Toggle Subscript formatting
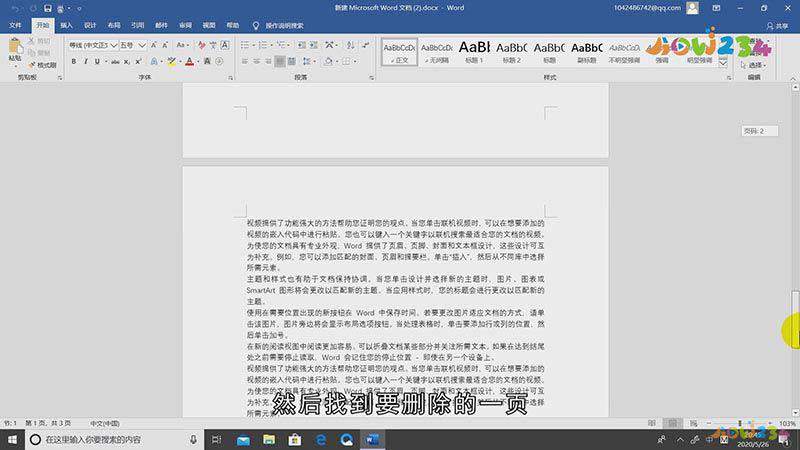Viewport: 800px width, 450px height. (x=127, y=62)
